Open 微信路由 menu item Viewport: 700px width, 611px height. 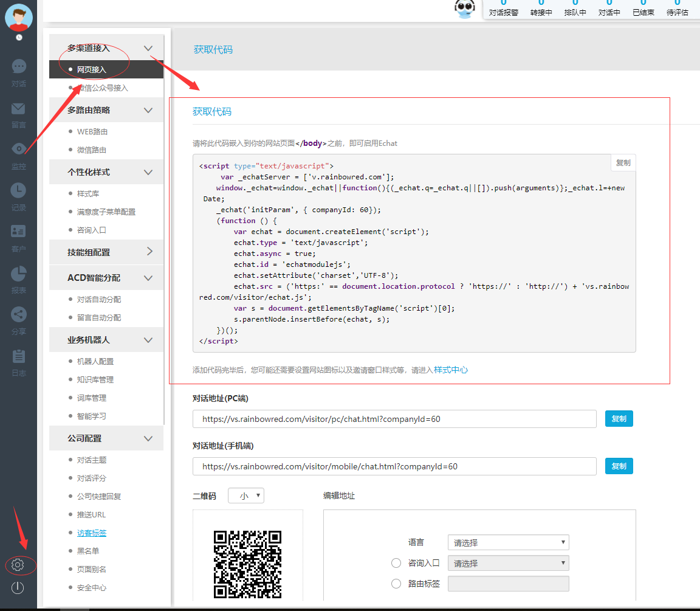click(92, 150)
